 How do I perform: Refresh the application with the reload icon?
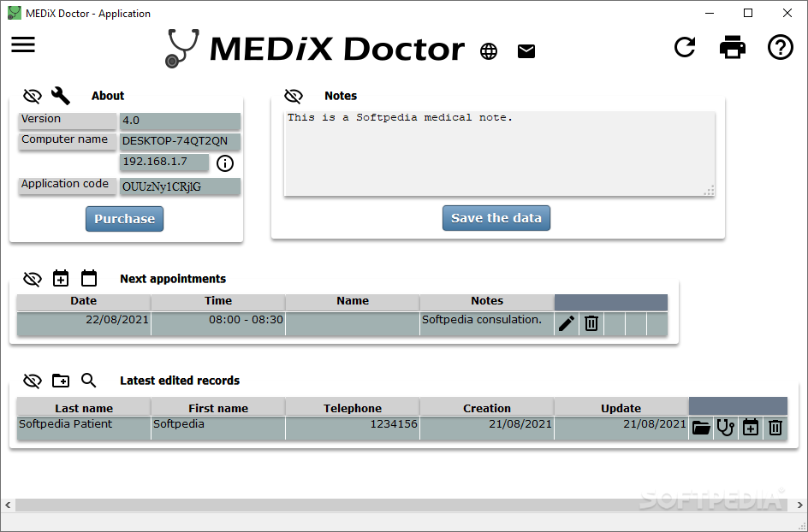pyautogui.click(x=685, y=47)
